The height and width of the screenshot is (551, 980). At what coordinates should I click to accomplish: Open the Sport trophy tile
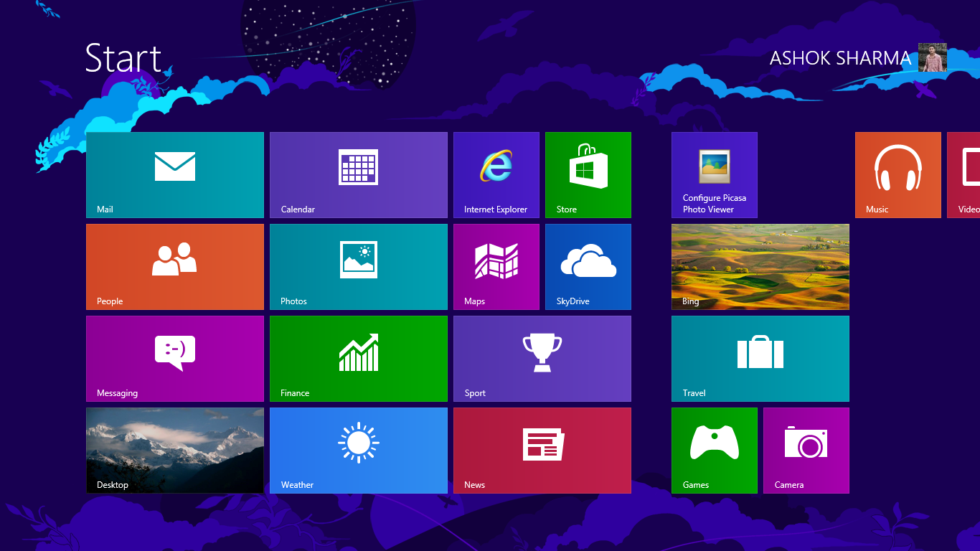coord(542,359)
